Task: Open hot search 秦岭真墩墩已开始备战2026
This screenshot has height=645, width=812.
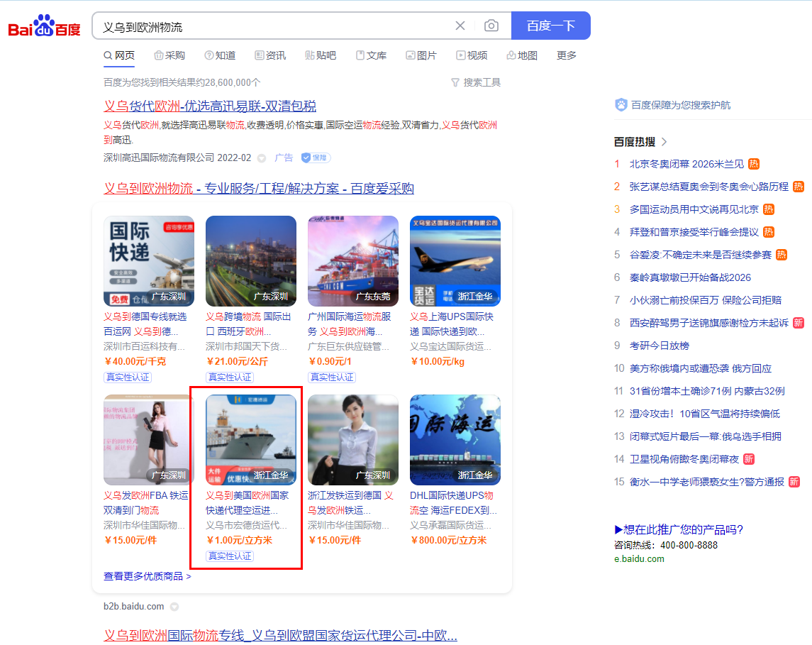Action: (690, 277)
